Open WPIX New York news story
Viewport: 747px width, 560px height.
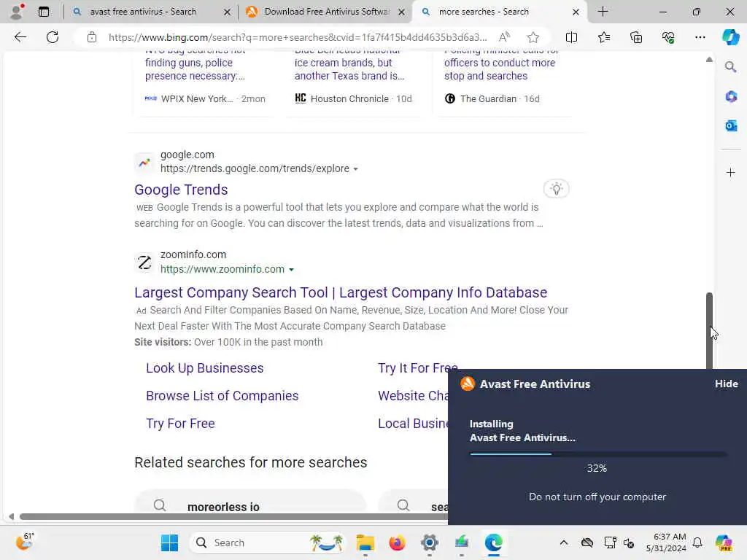pyautogui.click(x=196, y=69)
